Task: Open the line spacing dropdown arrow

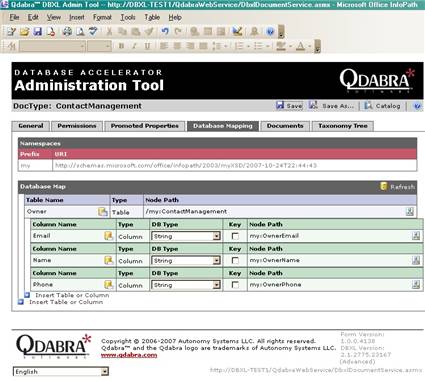Action: click(225, 46)
